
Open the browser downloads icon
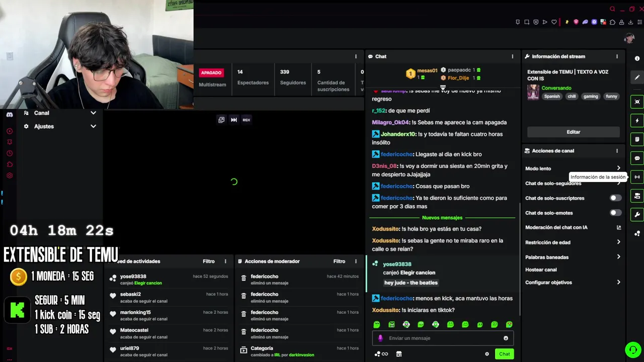click(x=630, y=22)
